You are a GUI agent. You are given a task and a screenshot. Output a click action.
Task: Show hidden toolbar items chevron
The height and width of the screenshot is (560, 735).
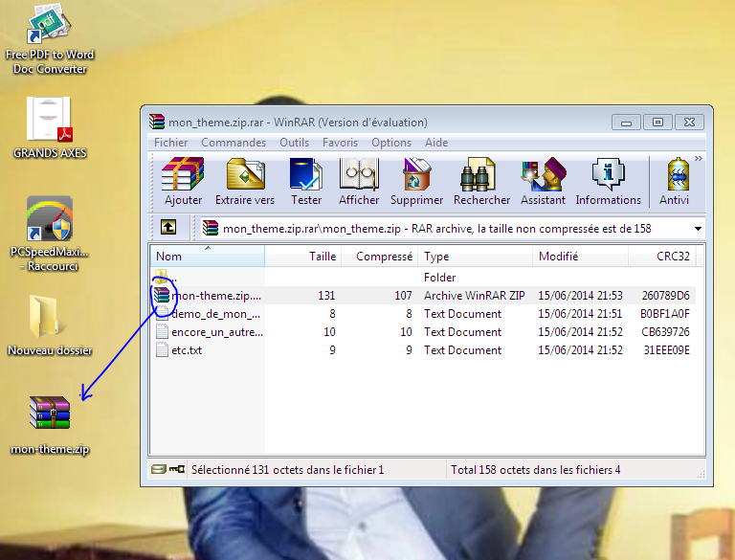[x=699, y=159]
